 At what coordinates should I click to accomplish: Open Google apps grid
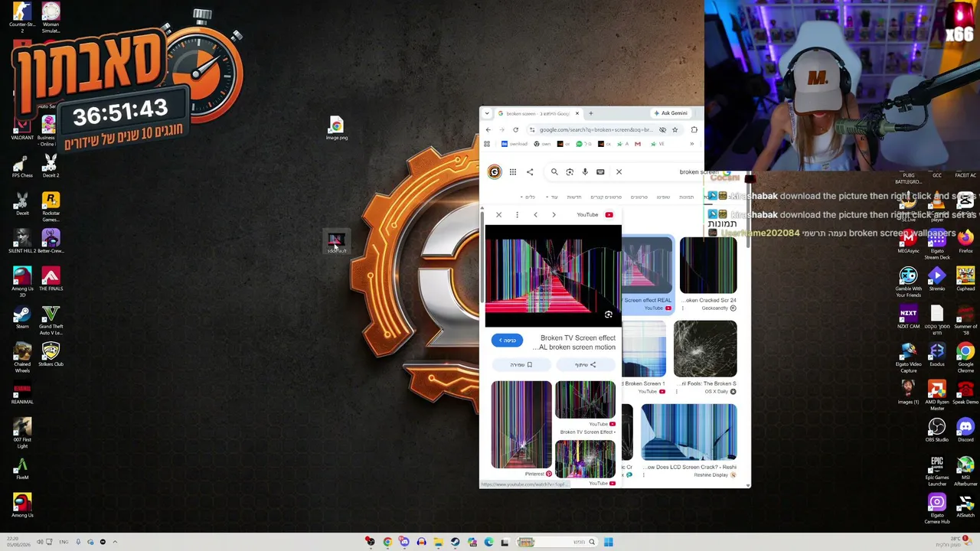point(512,171)
